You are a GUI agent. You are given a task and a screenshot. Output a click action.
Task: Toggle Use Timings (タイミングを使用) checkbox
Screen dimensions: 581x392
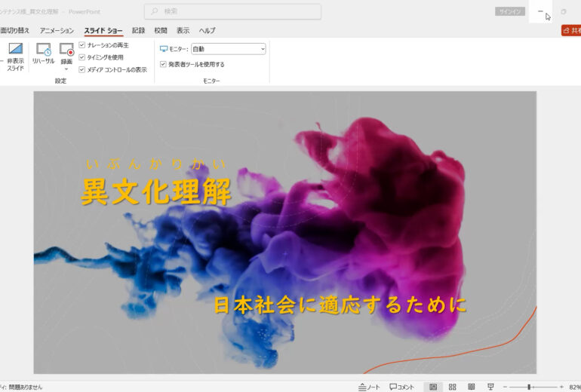pos(82,57)
